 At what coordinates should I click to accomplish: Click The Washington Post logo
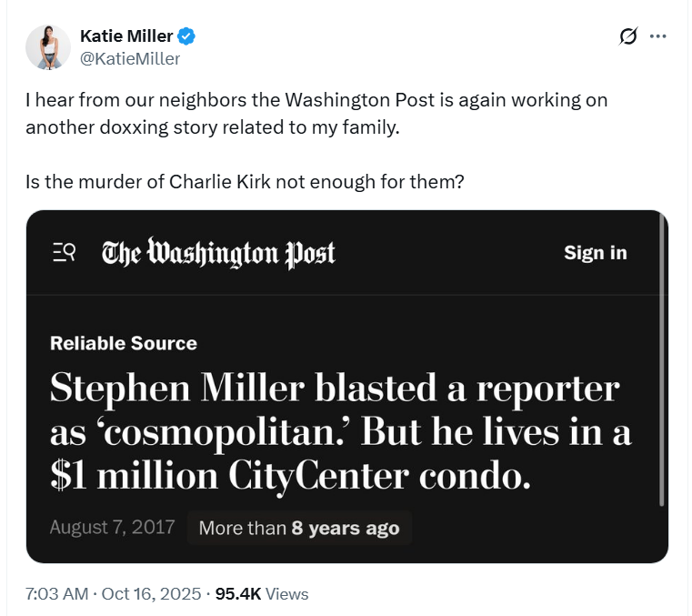tap(218, 253)
